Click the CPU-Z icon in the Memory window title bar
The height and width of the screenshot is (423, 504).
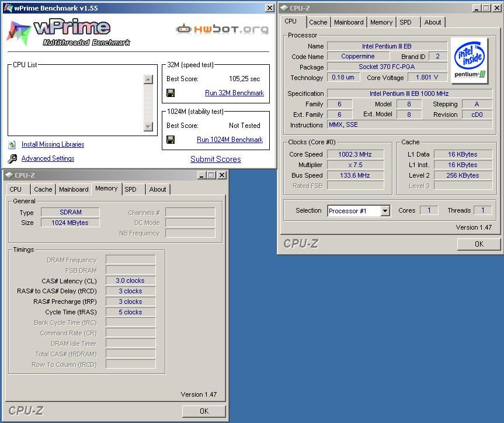coord(9,175)
